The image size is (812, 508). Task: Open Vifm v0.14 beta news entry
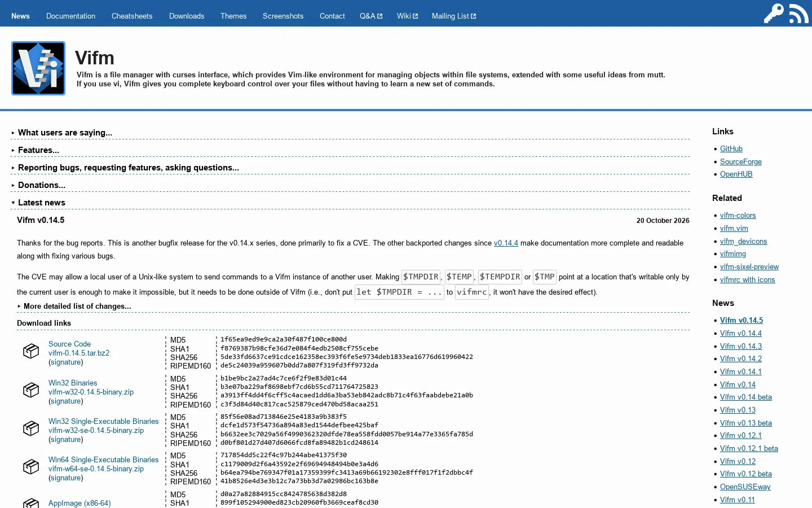point(746,397)
